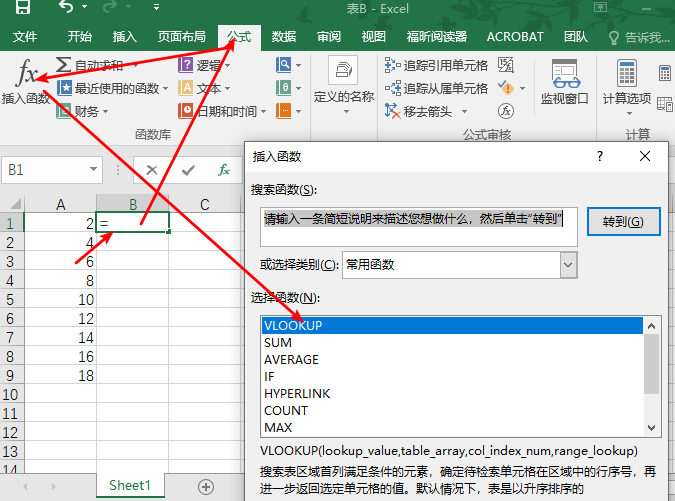This screenshot has width=675, height=501.
Task: Open More Functions orange icon
Action: pos(284,111)
